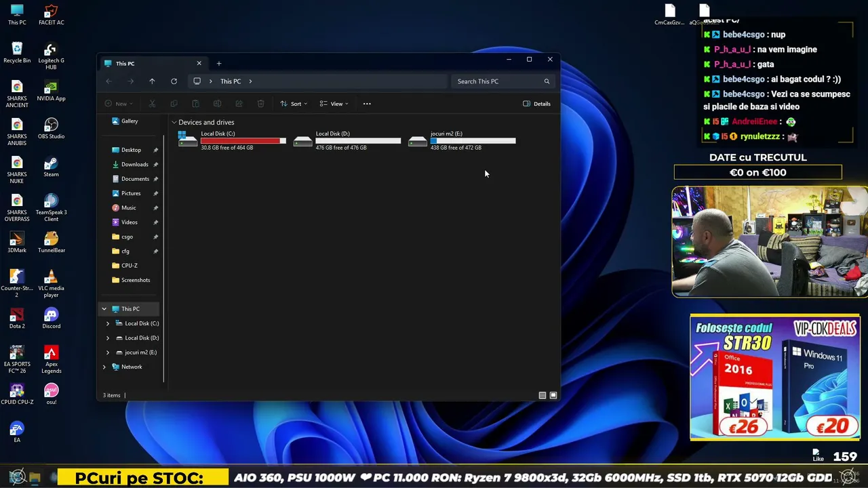
Task: Select the NVIDIA App desktop shortcut
Action: coord(51,91)
